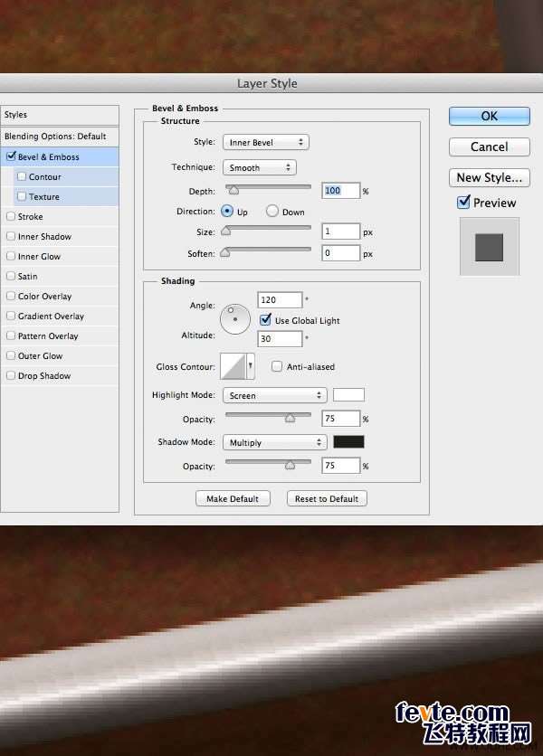
Task: Open the Highlight Mode dropdown showing Screen
Action: [x=274, y=395]
